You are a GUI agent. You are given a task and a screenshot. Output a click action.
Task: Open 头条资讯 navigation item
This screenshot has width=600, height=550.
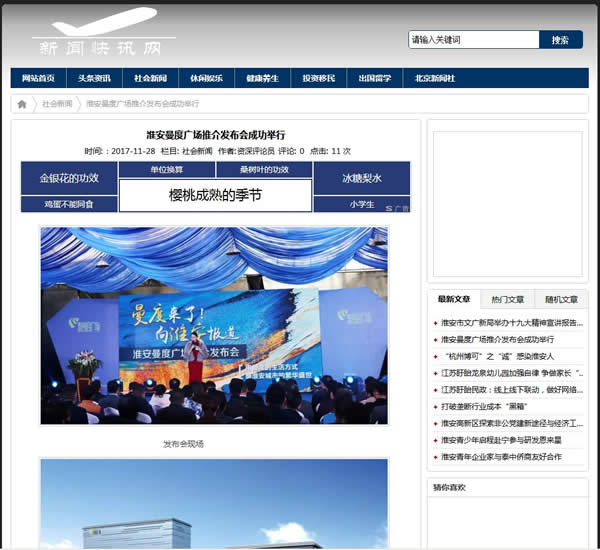click(94, 78)
